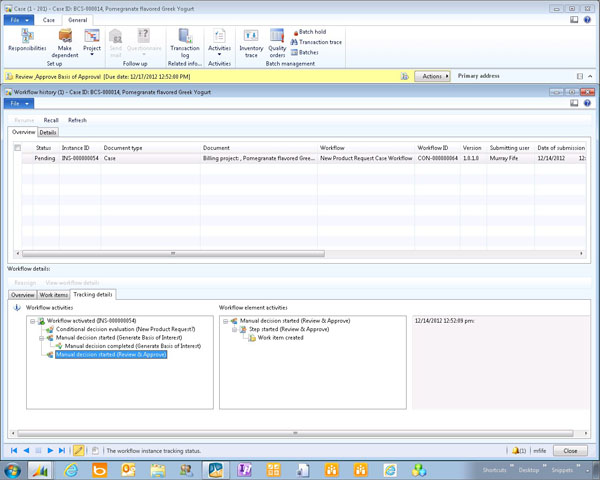The height and width of the screenshot is (480, 600).
Task: Click the help icon in Workflow history window
Action: click(x=587, y=103)
